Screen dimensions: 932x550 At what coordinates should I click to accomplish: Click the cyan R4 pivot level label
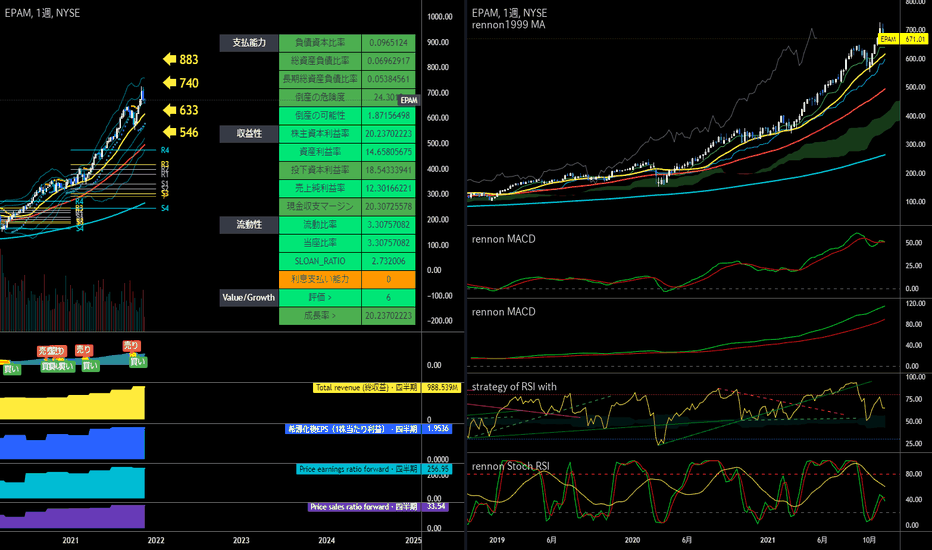click(165, 150)
